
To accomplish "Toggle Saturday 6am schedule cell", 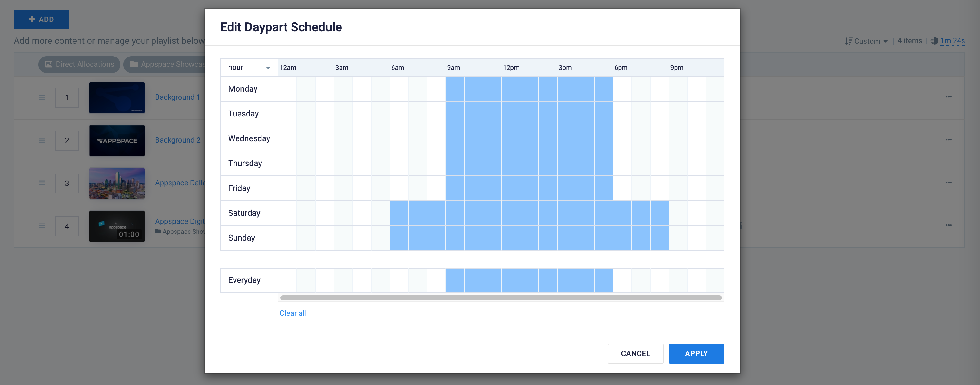I will click(399, 213).
